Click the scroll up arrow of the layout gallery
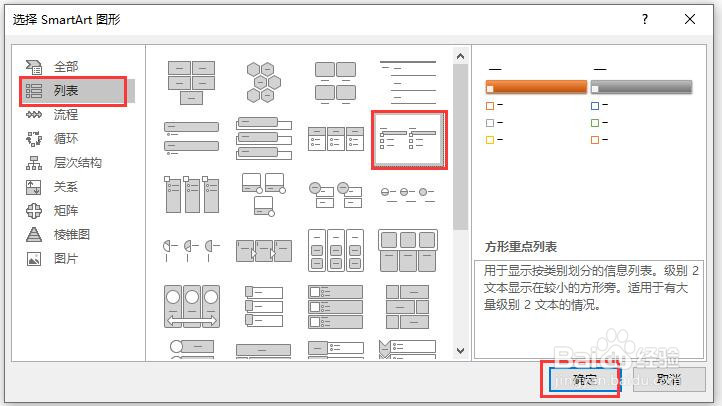 pos(460,56)
